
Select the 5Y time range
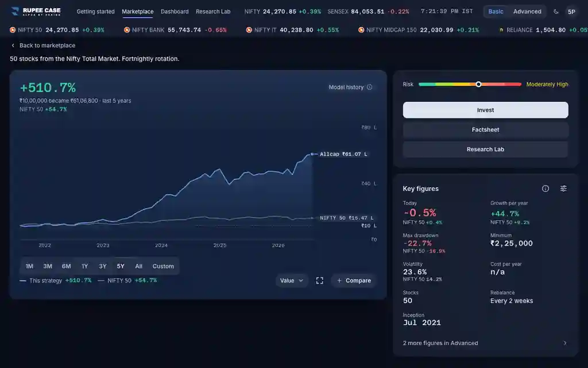coord(121,266)
